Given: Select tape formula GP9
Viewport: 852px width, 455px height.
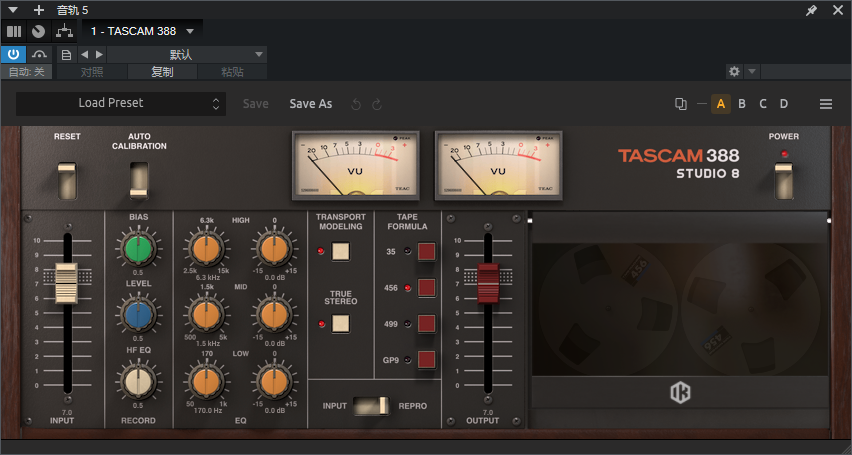Looking at the screenshot, I should click(427, 360).
